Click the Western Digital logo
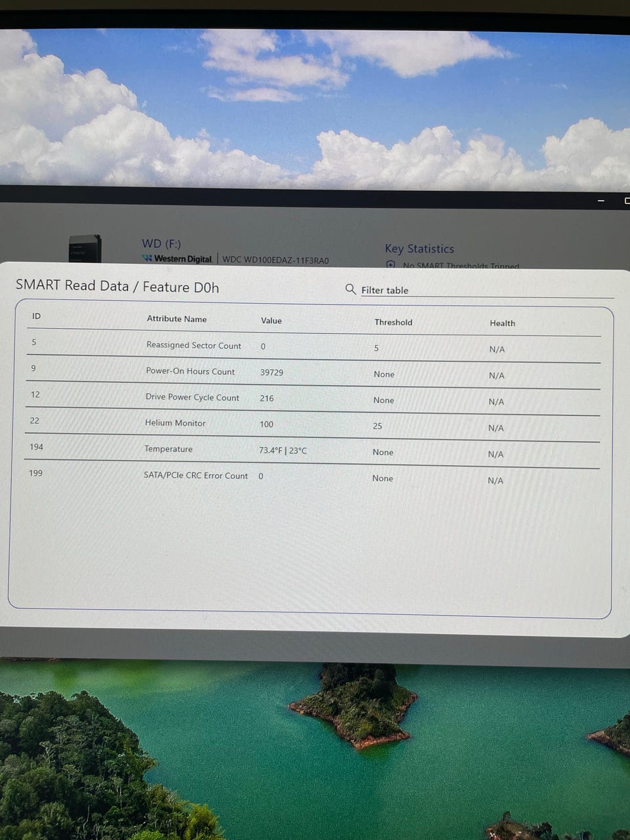 coord(177,259)
